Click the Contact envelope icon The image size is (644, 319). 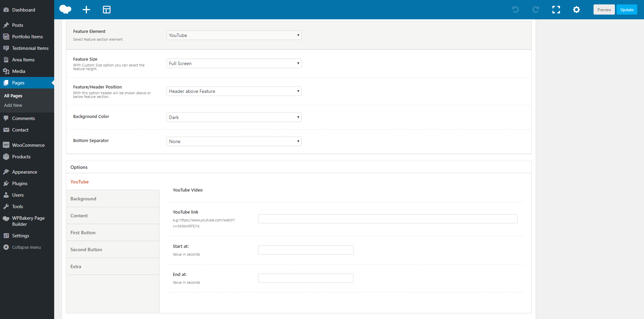click(6, 130)
